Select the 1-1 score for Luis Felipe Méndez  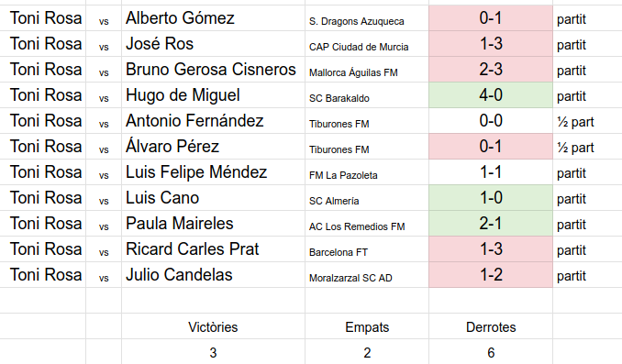[491, 172]
